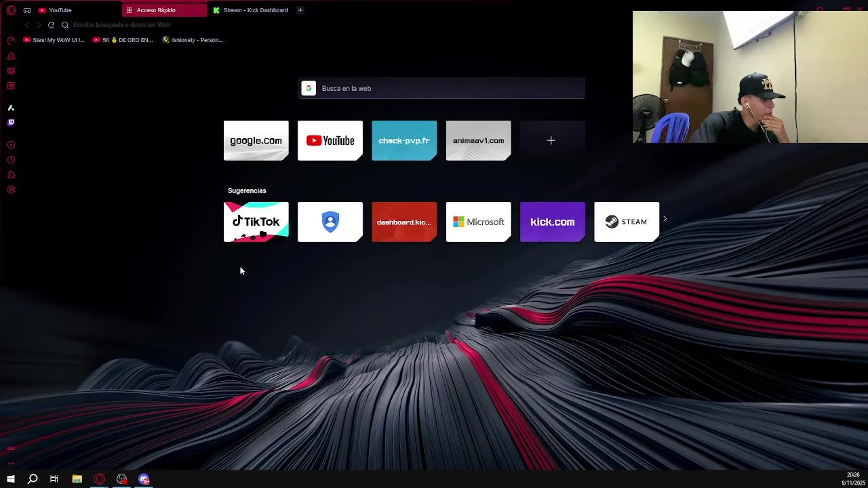Open Settings gear in sidebar
The width and height of the screenshot is (868, 488).
tap(11, 190)
